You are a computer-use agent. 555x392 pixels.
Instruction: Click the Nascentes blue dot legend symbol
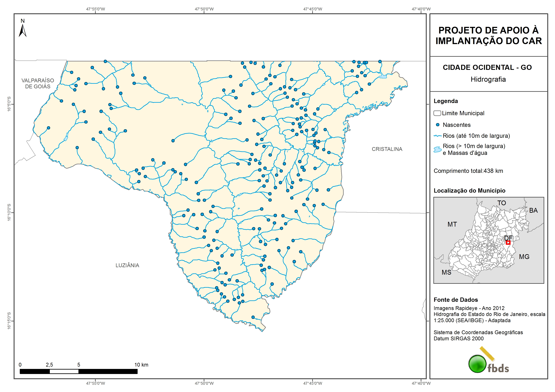tap(437, 125)
